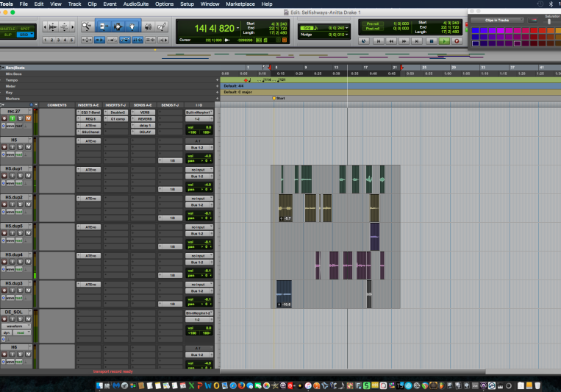Open H5.dup1 'no input' selector
The width and height of the screenshot is (561, 392).
(x=199, y=170)
